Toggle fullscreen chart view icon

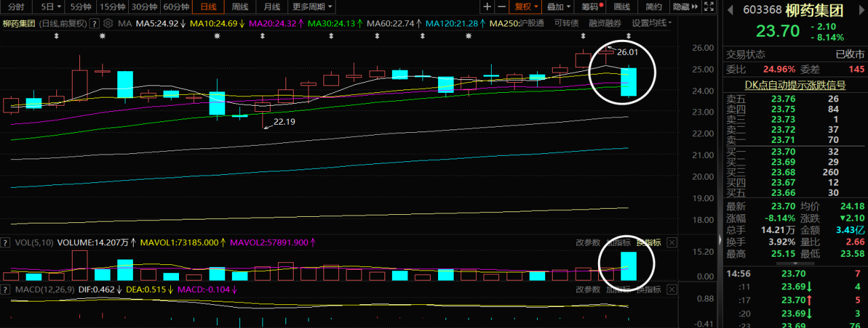point(709,7)
